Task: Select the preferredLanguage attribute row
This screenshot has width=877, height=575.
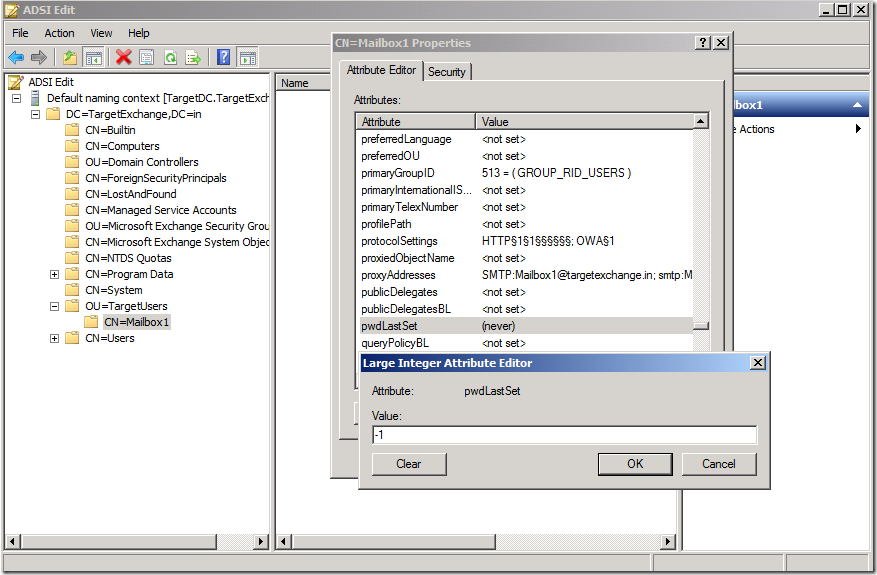Action: 524,139
